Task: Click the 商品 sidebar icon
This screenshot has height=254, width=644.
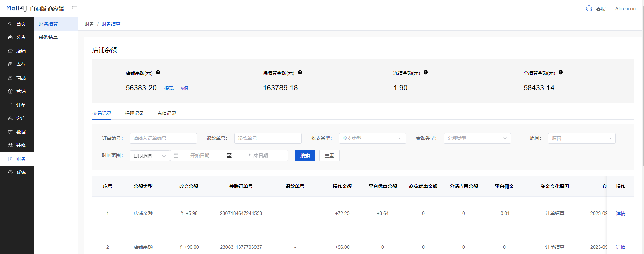Action: click(10, 78)
